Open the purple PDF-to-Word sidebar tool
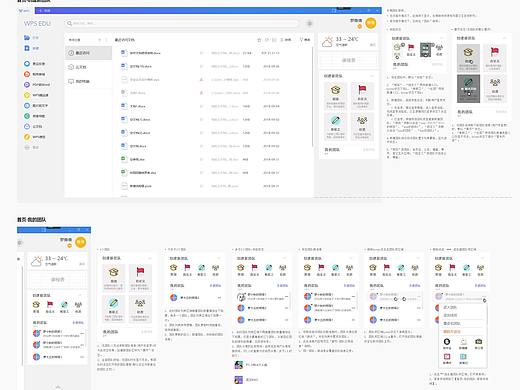Screen dimensions: 520x390 pos(27,85)
